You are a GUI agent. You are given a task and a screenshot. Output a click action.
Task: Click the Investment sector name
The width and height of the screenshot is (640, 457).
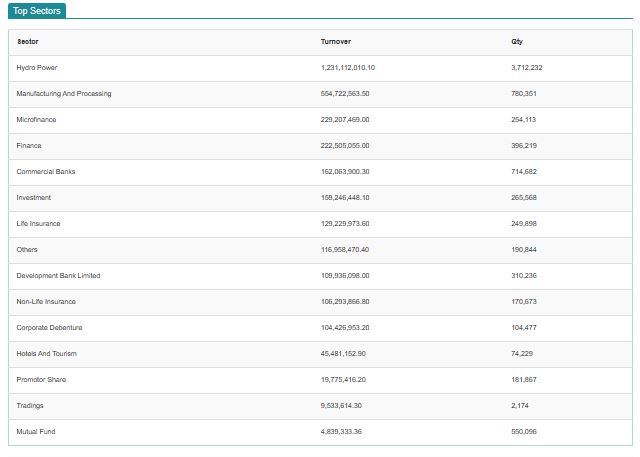tap(34, 198)
